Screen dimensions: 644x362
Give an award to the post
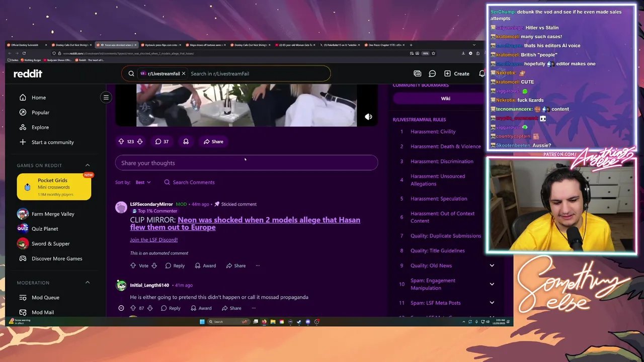tap(186, 142)
